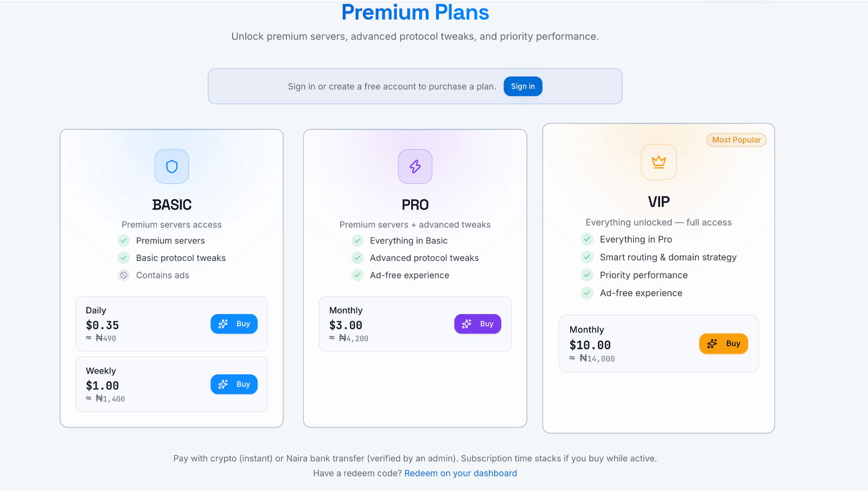
Task: Click the VIP plan crown icon
Action: (659, 162)
